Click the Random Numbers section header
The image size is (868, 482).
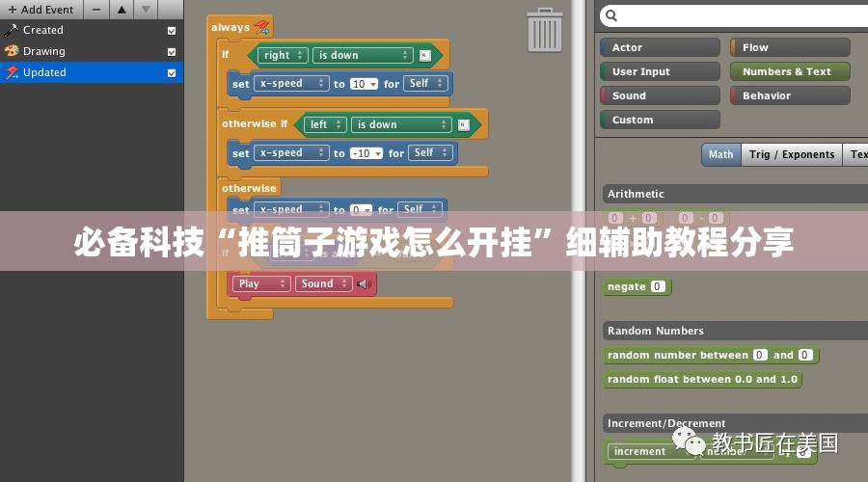tap(735, 331)
